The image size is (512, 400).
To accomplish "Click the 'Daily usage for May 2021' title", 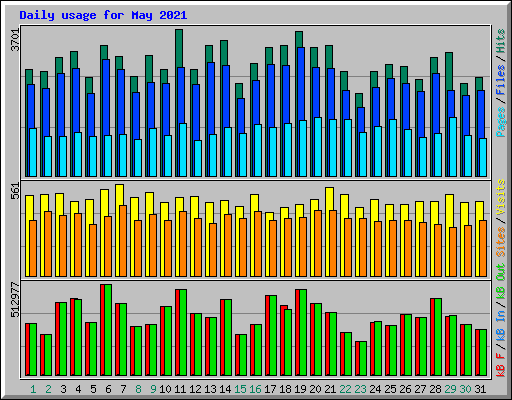I will [x=103, y=15].
